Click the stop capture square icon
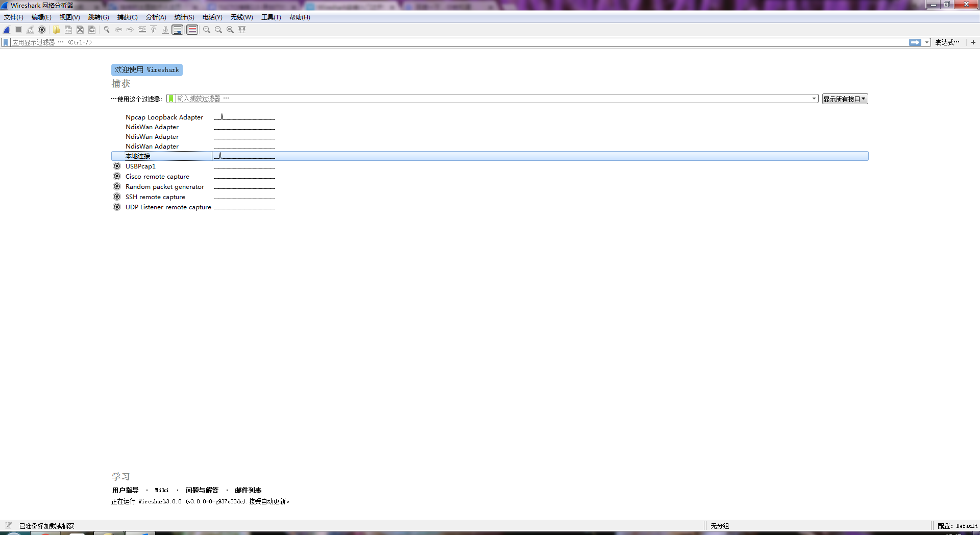Screen dimensions: 980x535 coord(18,30)
